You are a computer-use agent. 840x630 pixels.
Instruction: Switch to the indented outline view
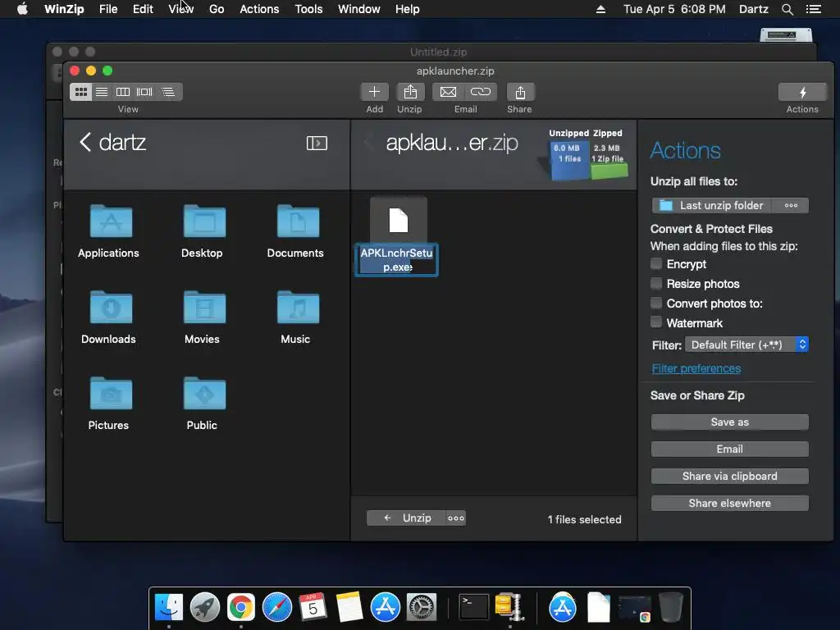168,92
